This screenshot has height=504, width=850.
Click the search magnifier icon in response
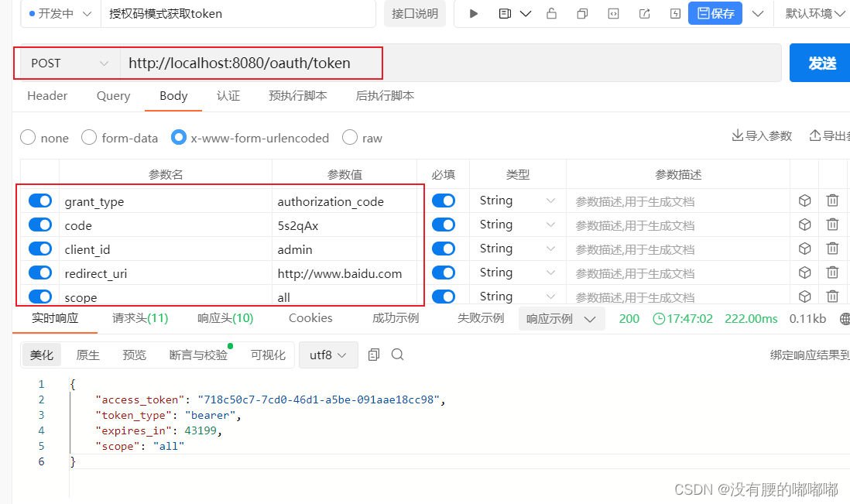click(397, 355)
